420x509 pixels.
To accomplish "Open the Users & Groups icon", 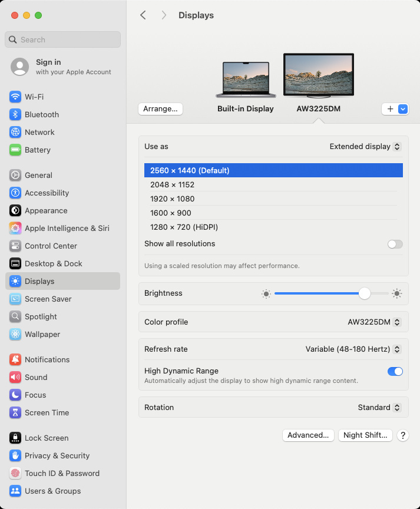I will [x=15, y=491].
